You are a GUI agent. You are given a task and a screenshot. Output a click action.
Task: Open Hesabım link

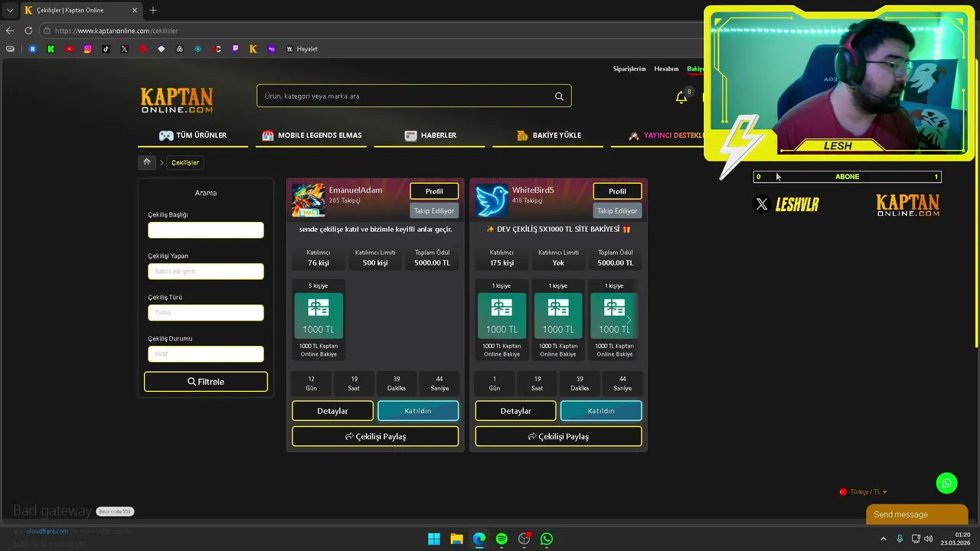[x=666, y=69]
